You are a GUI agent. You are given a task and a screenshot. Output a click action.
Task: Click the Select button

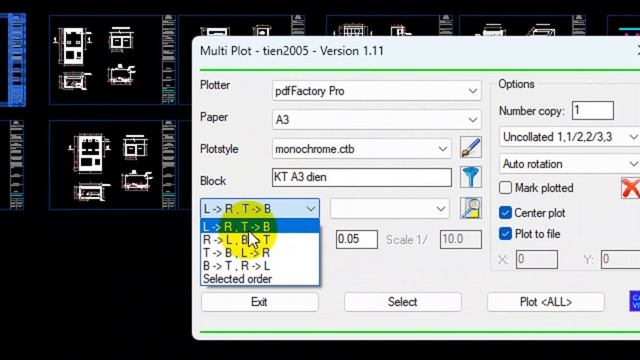point(403,302)
